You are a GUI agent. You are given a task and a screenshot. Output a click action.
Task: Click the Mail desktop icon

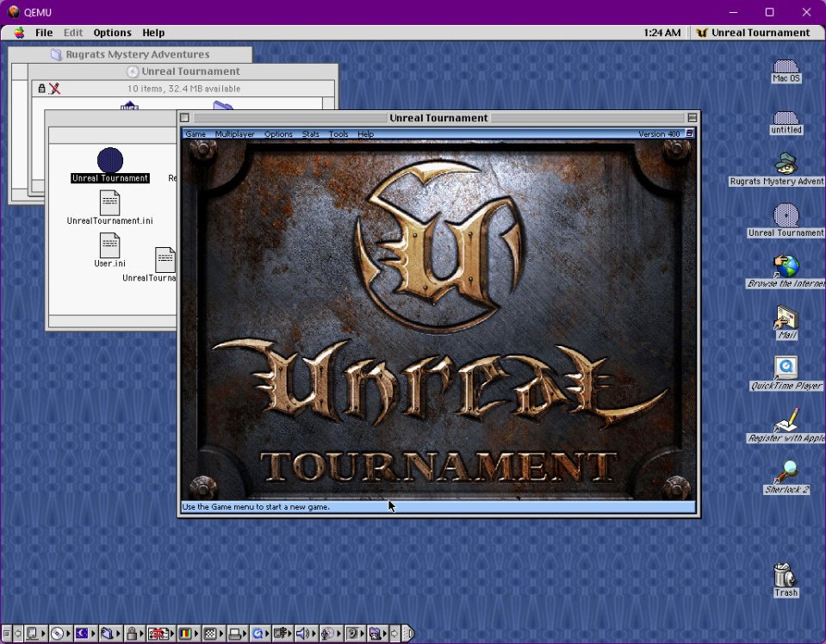coord(786,318)
